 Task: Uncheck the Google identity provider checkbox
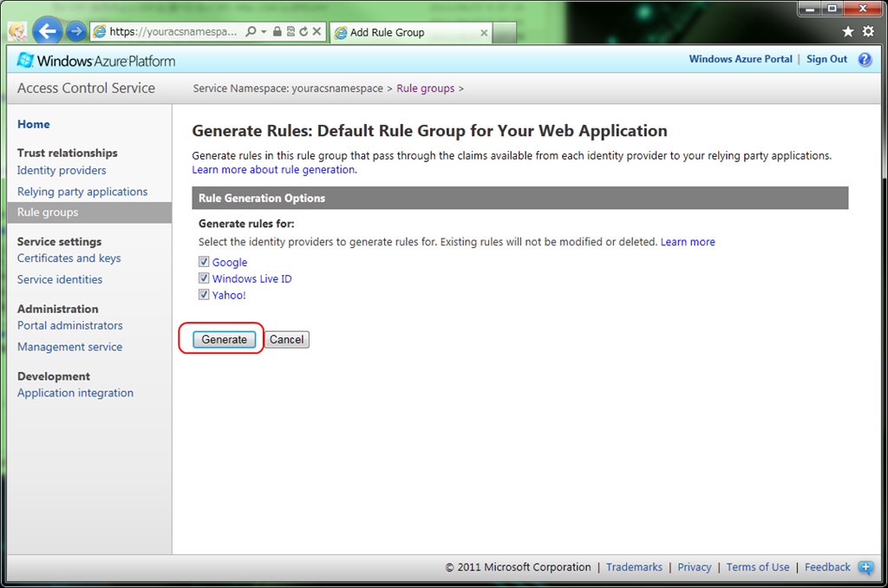pos(204,262)
